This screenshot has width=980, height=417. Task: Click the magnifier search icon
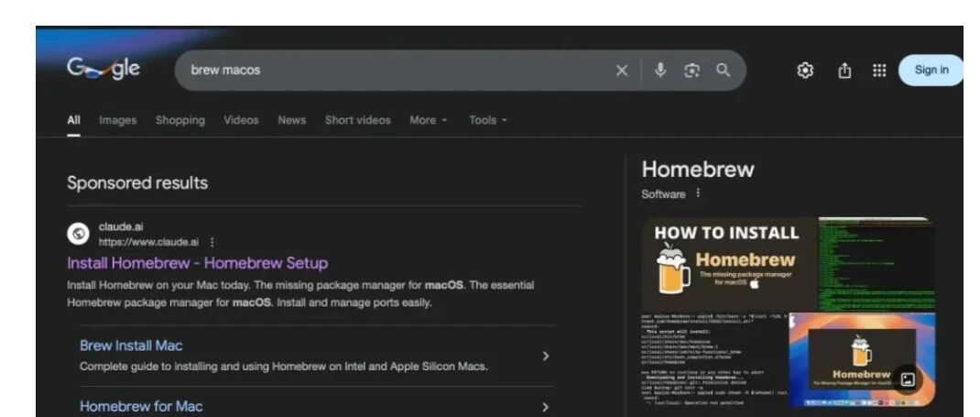tap(724, 70)
